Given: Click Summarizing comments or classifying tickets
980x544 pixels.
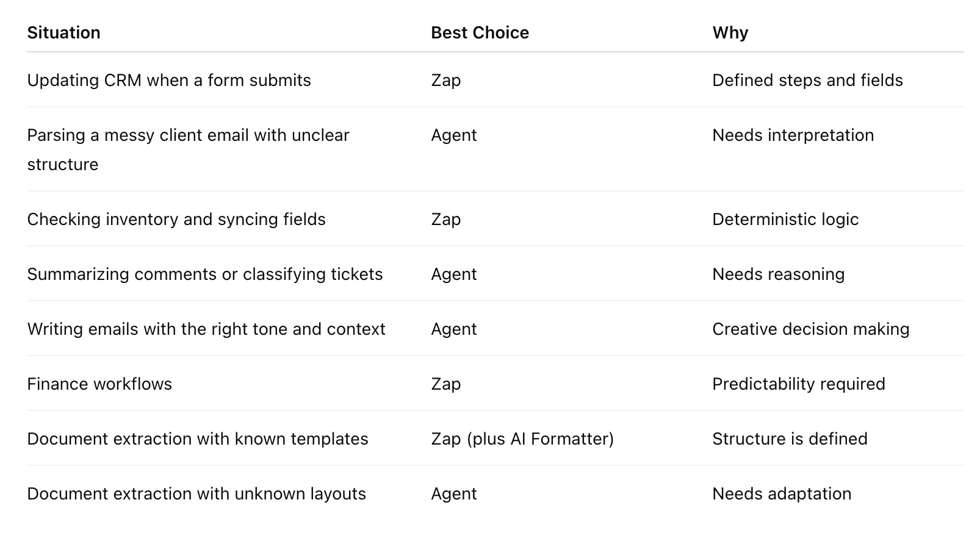Looking at the screenshot, I should (205, 274).
